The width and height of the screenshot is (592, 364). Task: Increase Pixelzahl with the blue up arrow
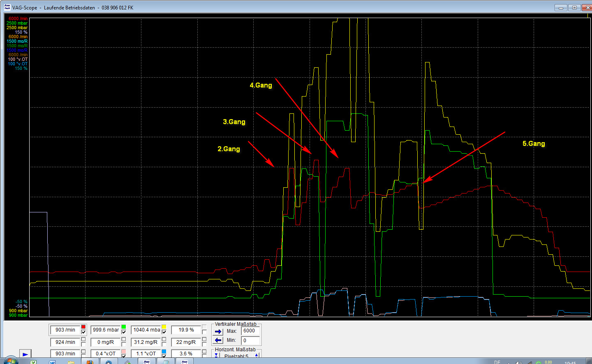(x=257, y=355)
